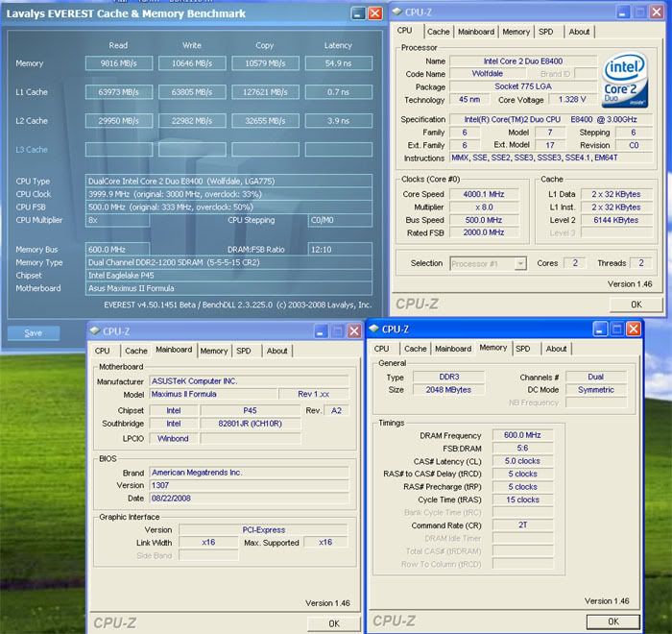Viewport: 672px width, 634px height.
Task: Open Mainboard tab in CPU-Z Memory window
Action: pyautogui.click(x=453, y=349)
